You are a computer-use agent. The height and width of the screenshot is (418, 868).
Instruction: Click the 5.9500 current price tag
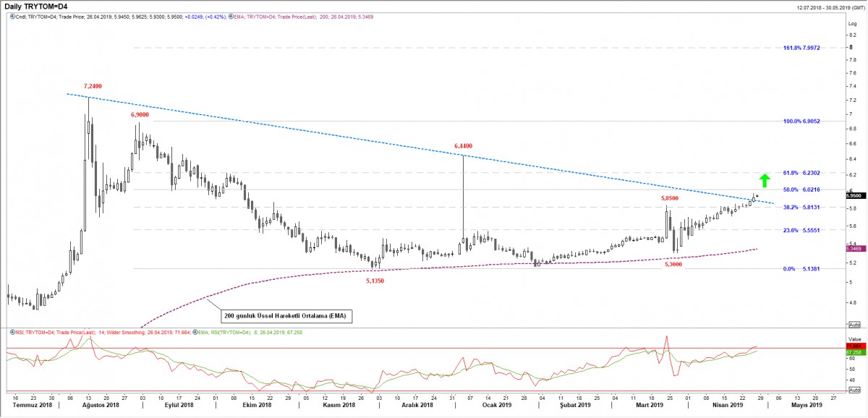tap(854, 195)
